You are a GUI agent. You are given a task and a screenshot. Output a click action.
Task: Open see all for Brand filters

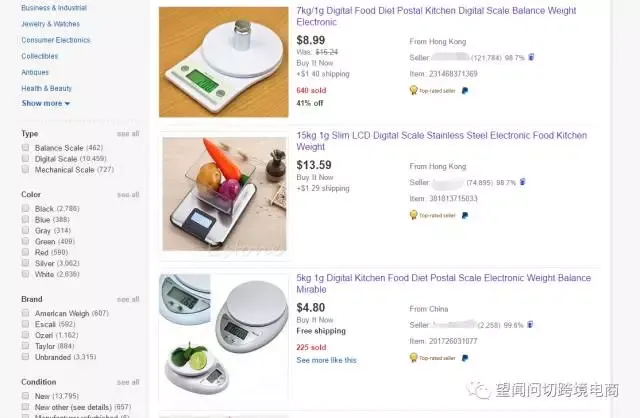(x=128, y=299)
